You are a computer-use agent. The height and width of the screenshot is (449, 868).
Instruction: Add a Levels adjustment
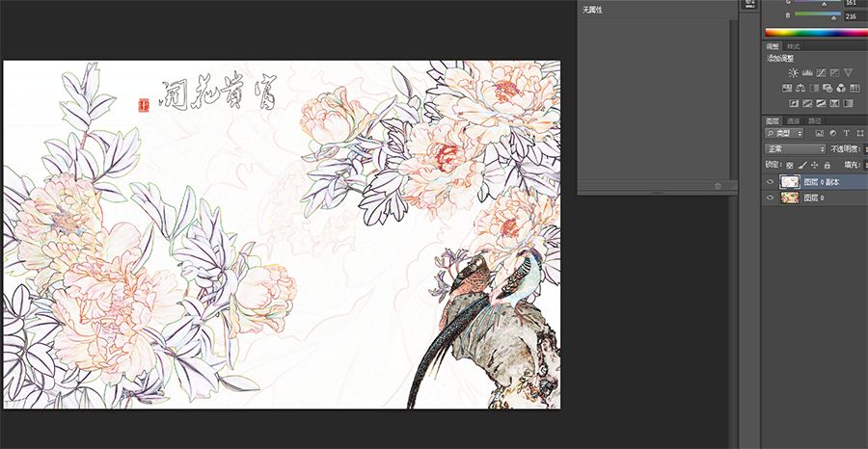pos(807,72)
